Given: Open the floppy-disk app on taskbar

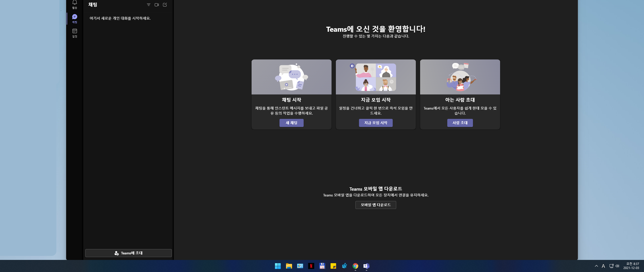Looking at the screenshot, I should (x=322, y=266).
